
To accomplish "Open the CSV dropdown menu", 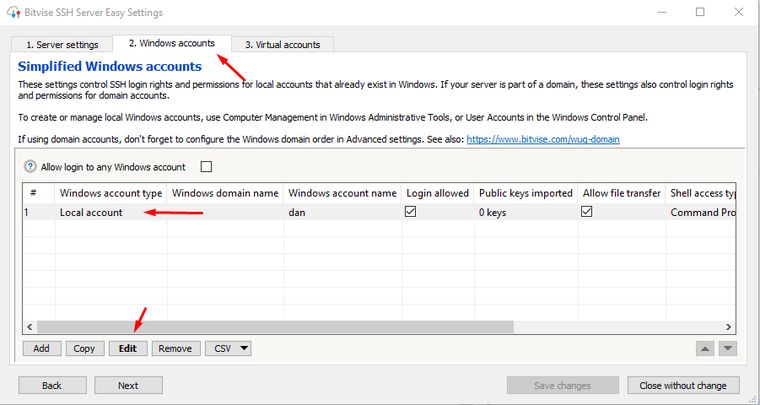I will (228, 348).
